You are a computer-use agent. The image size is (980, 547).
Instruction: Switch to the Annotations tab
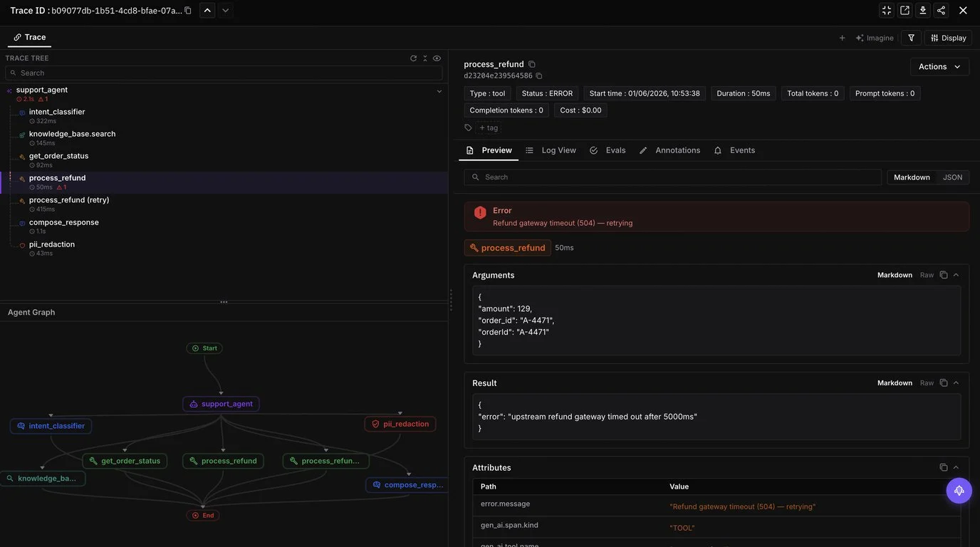pyautogui.click(x=669, y=150)
